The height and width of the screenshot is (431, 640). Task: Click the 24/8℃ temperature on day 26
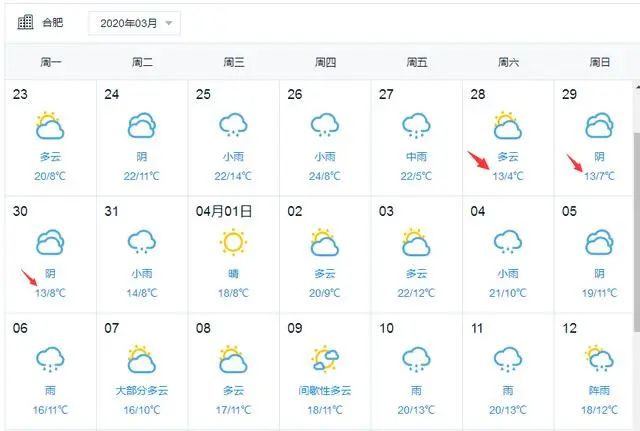point(325,176)
